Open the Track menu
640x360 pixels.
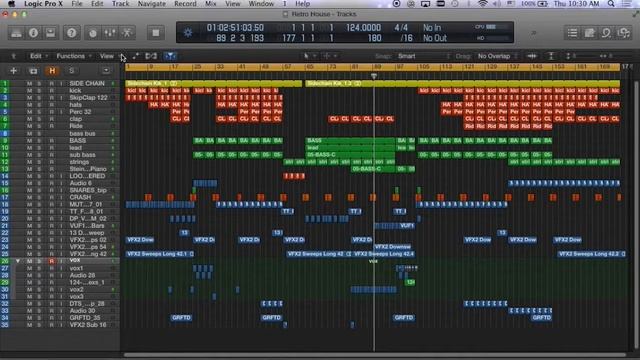point(120,4)
